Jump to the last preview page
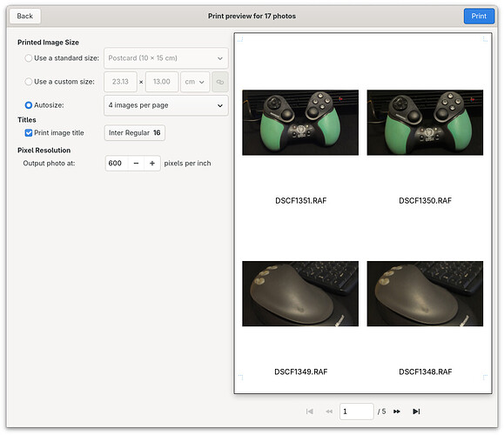Viewport: 504px width, 435px height. click(416, 412)
